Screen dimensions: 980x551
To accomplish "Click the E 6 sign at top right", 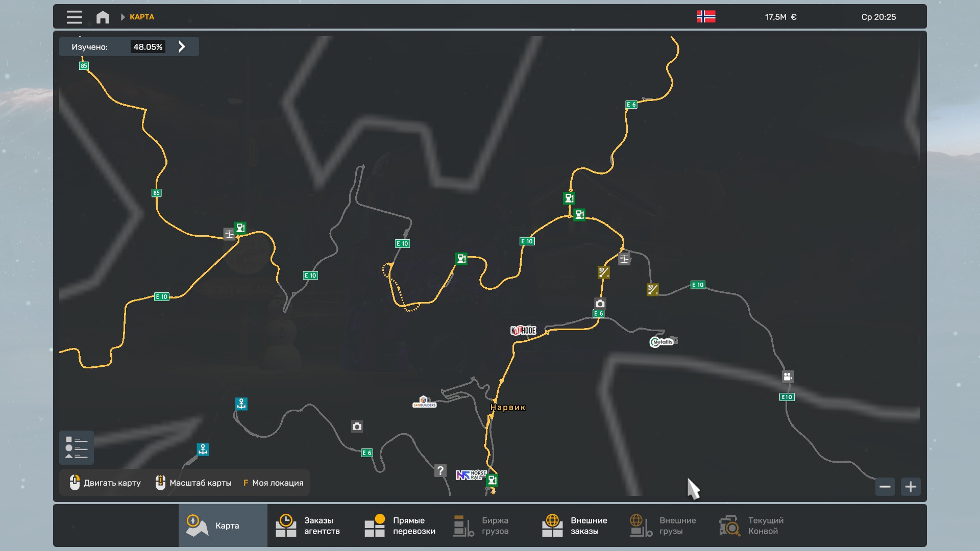I will (631, 105).
